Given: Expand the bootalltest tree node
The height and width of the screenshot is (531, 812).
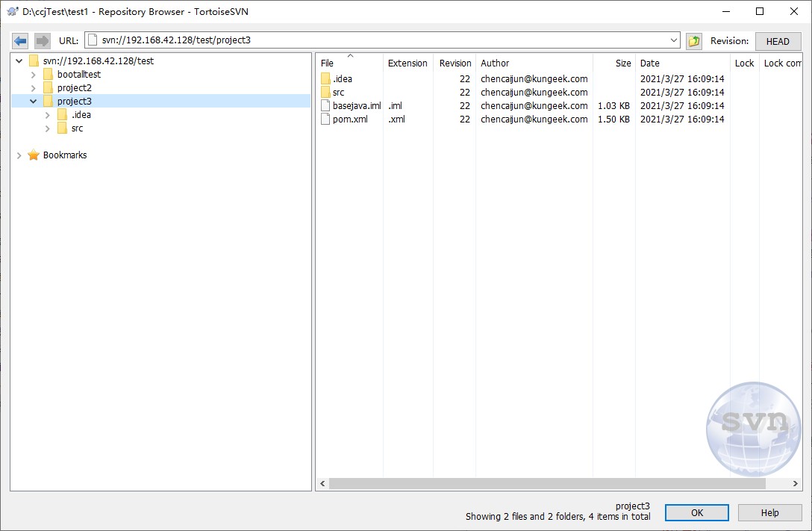Looking at the screenshot, I should click(34, 75).
